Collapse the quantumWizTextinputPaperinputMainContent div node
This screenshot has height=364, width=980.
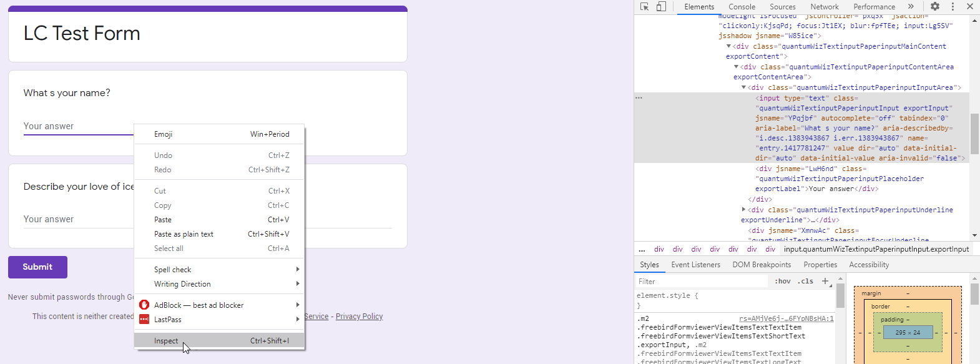click(728, 46)
